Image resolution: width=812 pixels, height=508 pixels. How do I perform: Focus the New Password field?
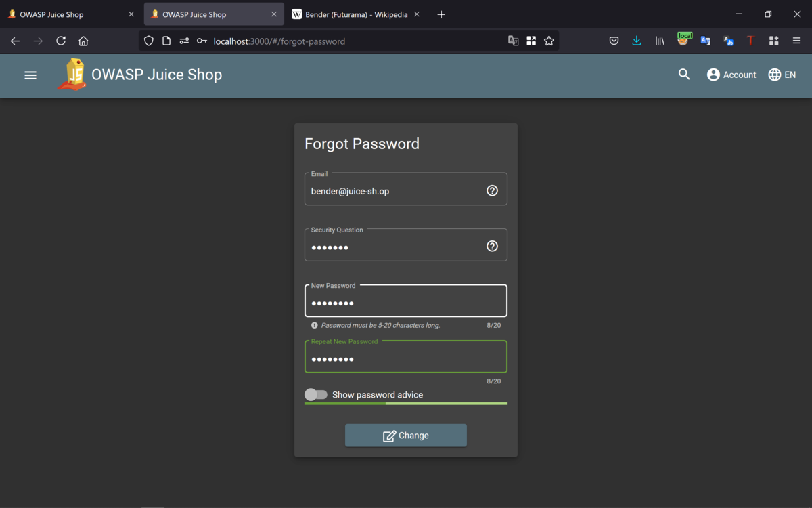click(406, 301)
